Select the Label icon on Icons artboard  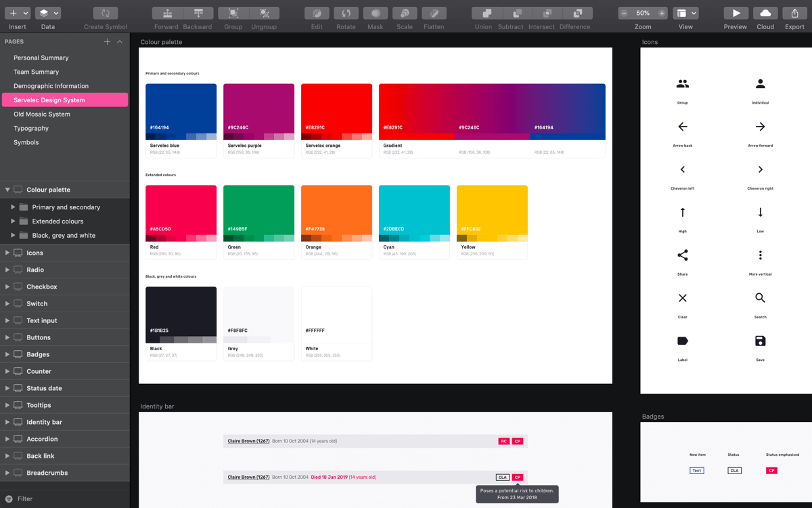click(x=683, y=341)
